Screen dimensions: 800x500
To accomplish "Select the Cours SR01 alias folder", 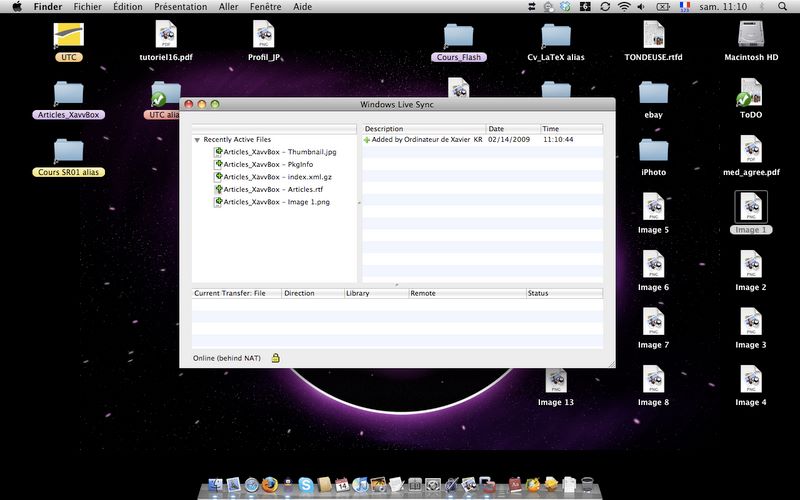I will point(68,158).
